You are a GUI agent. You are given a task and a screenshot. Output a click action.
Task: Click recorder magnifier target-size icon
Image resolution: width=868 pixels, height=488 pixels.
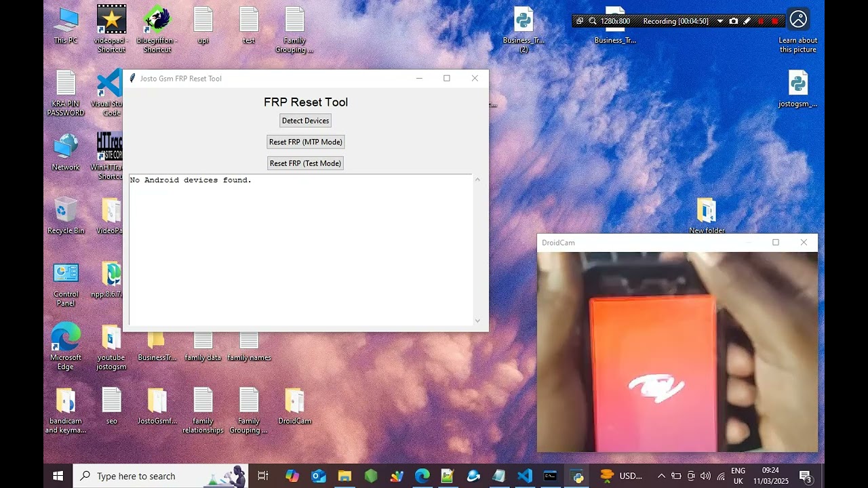[x=593, y=21]
